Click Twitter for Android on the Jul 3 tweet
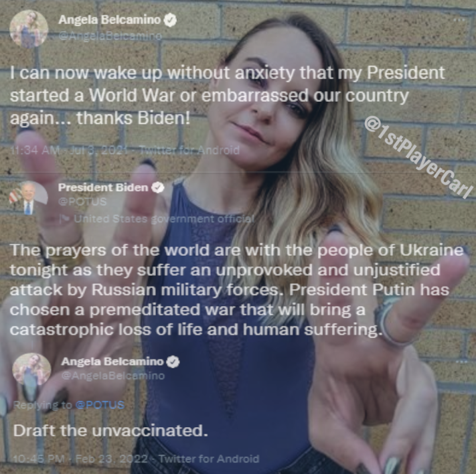This screenshot has width=476, height=474. pos(189,150)
